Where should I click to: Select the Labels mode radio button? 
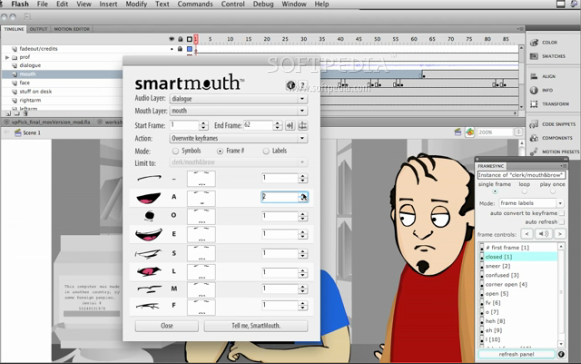click(x=266, y=151)
